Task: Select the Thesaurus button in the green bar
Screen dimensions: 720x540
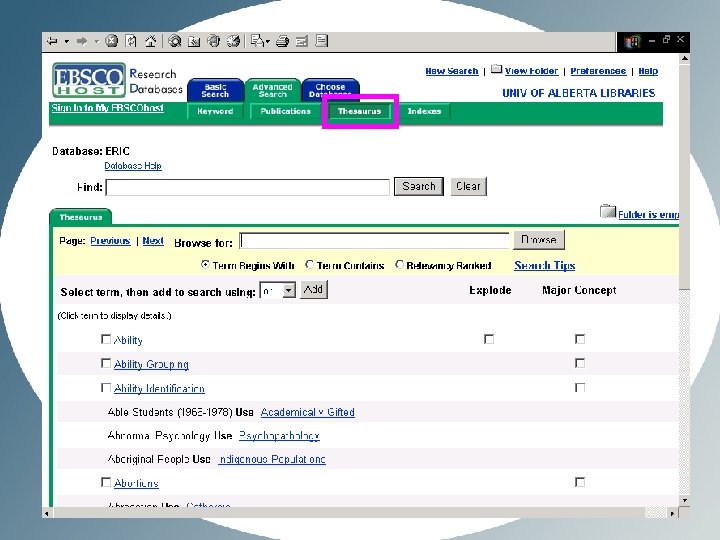Action: coord(360,111)
